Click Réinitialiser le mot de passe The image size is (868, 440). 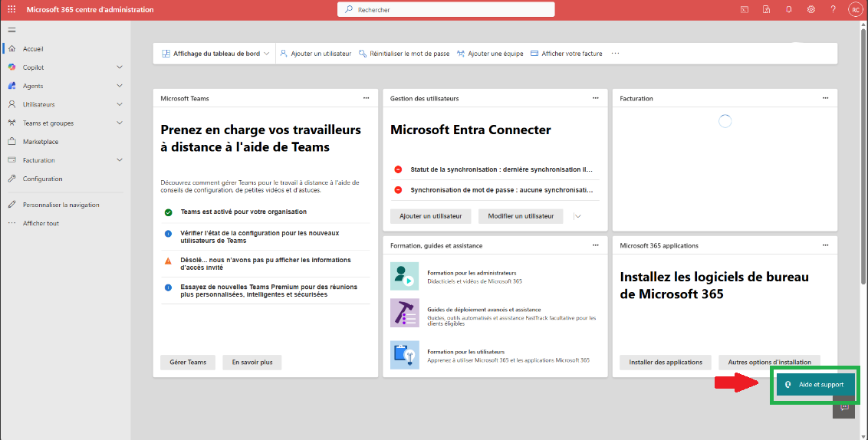click(404, 54)
